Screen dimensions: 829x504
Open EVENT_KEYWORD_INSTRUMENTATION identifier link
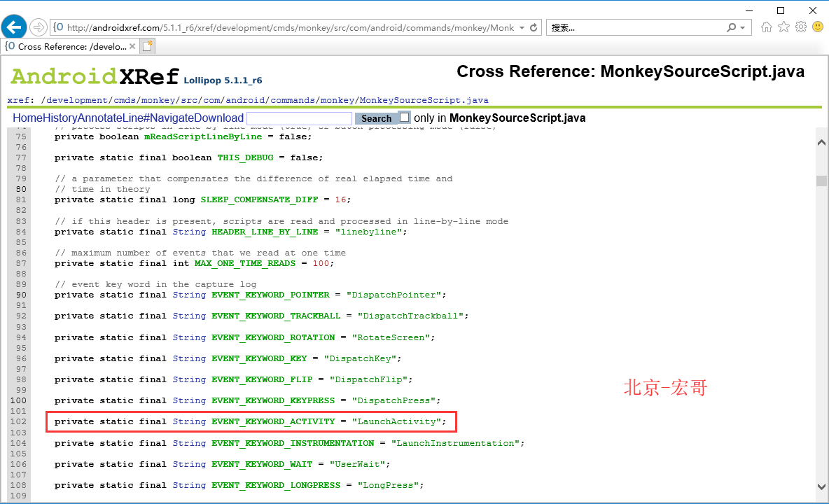pos(293,443)
